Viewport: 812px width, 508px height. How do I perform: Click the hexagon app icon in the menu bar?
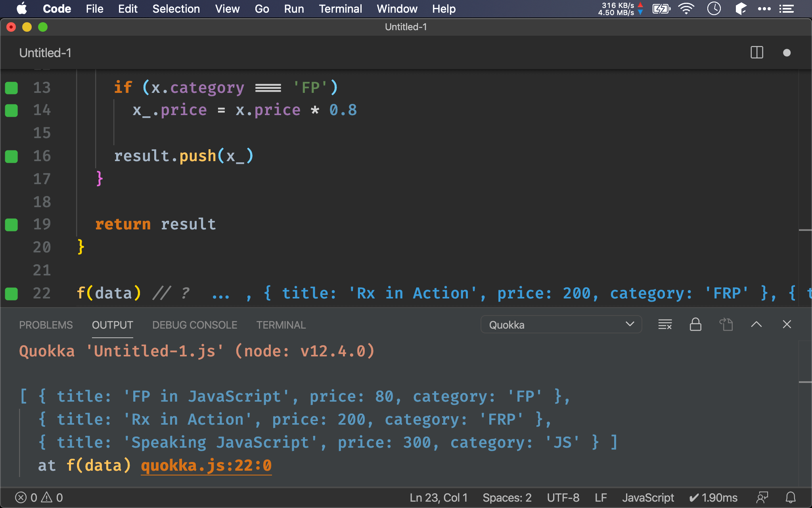741,9
